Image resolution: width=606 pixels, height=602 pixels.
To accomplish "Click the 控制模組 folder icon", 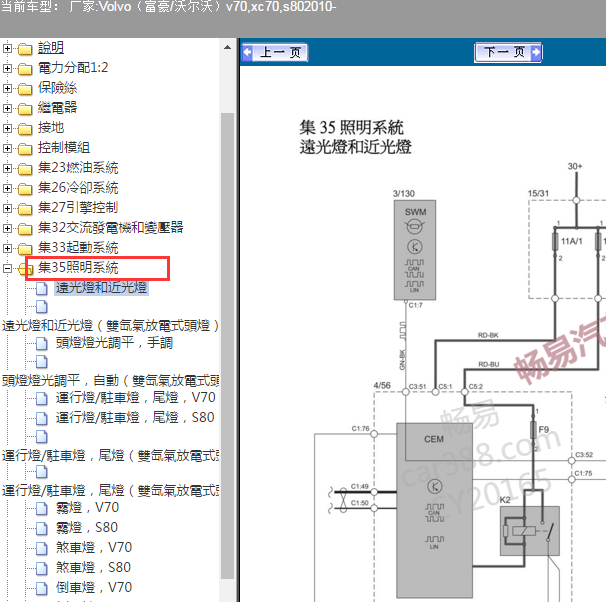I will [25, 149].
